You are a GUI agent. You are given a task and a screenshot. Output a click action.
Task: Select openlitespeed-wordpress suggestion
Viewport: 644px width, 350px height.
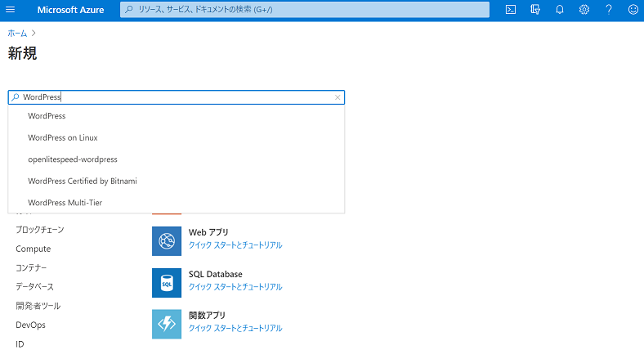point(177,159)
